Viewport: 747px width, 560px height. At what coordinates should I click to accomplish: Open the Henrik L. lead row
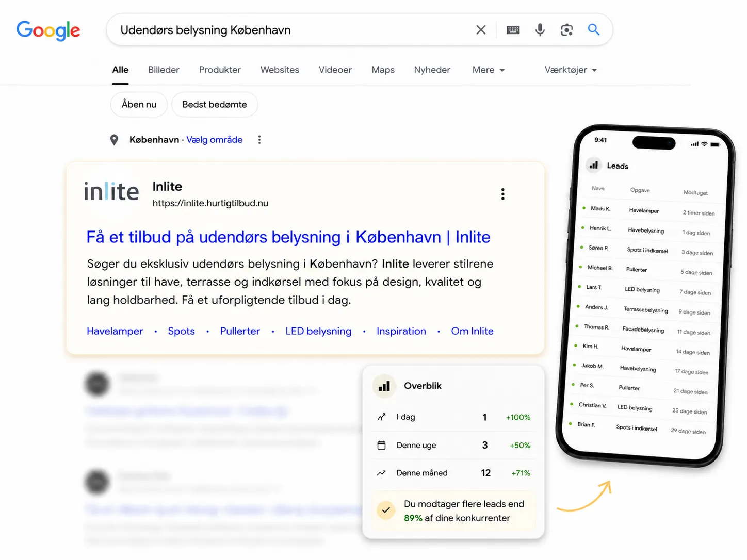647,230
